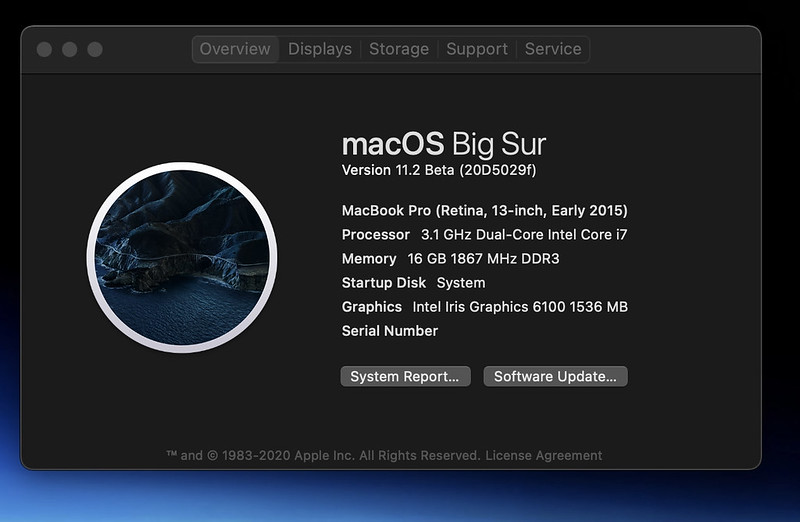Click the window zoom button

click(95, 49)
